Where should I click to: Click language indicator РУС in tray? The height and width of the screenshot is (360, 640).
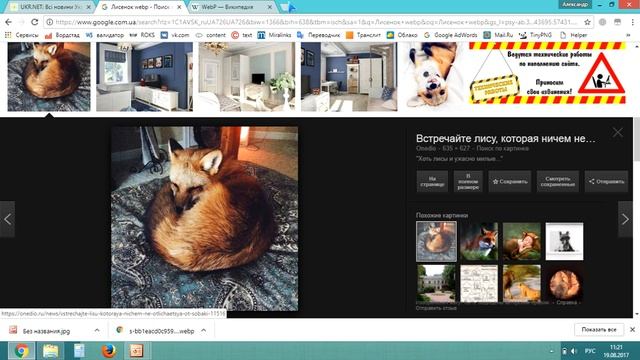(x=590, y=351)
